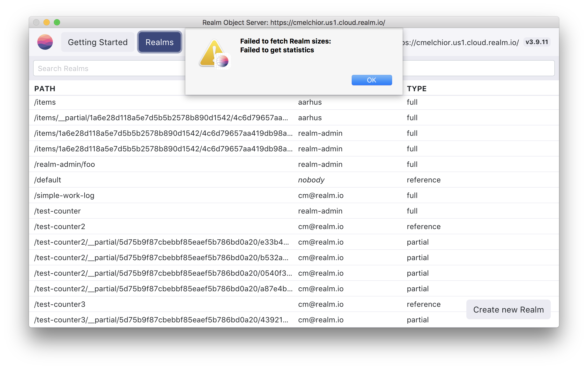This screenshot has height=369, width=588.
Task: Select the /default realm row
Action: (x=294, y=180)
